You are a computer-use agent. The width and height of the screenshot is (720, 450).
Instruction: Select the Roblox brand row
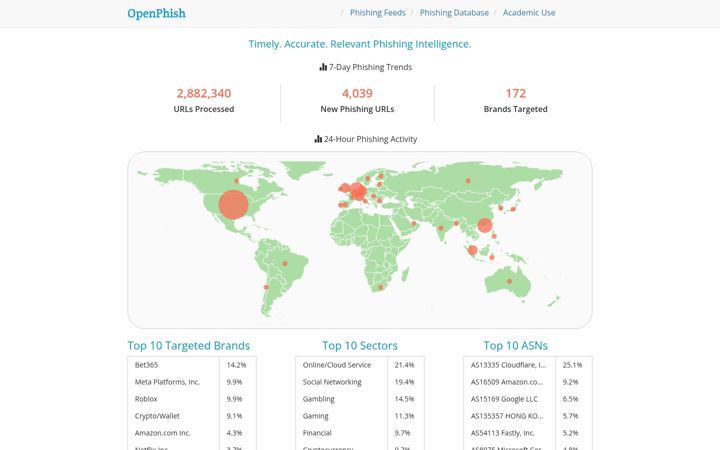pyautogui.click(x=192, y=399)
